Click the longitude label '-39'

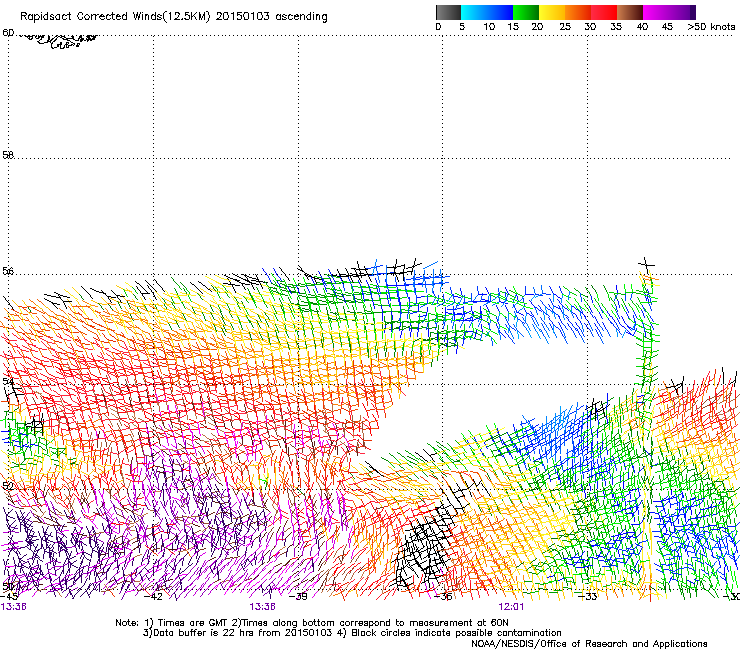pyautogui.click(x=298, y=597)
